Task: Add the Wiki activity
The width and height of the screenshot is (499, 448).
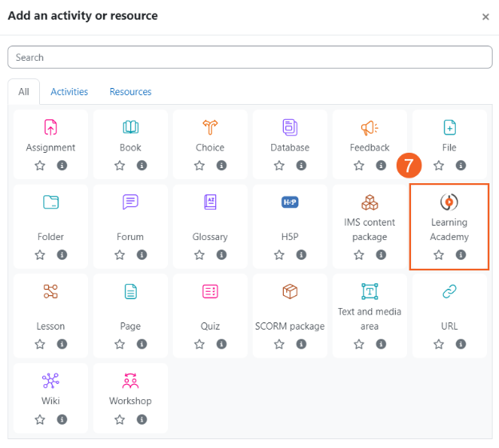Action: [50, 381]
